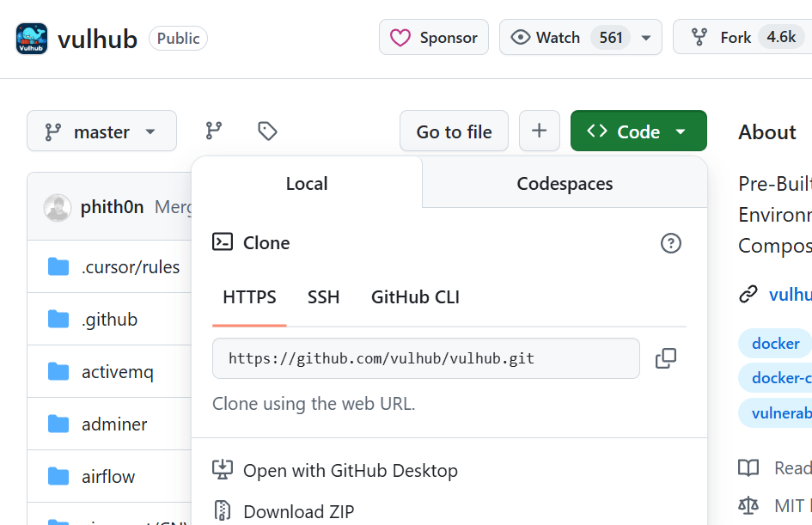Open the phith0n author link

click(x=112, y=207)
